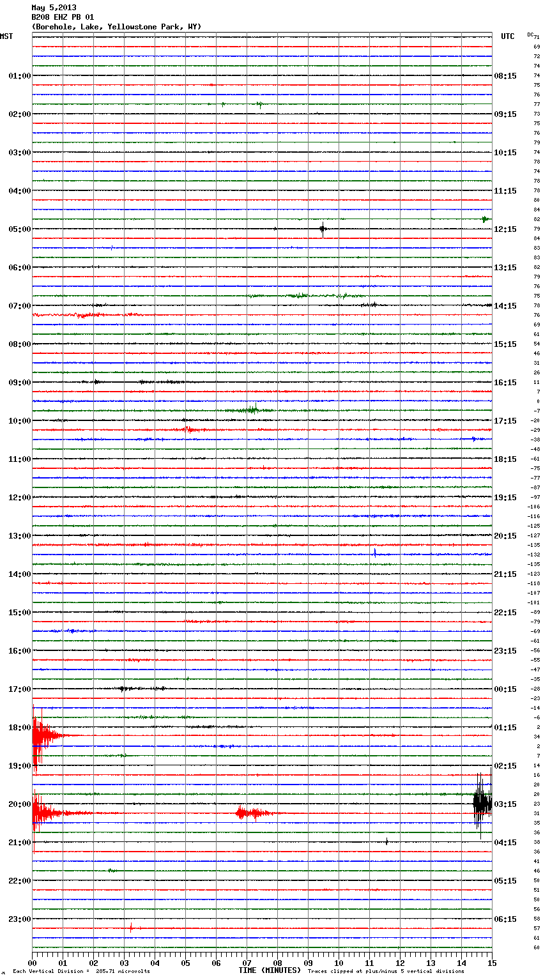
Task: Select the 07:00 MST time label
Action: tap(20, 306)
